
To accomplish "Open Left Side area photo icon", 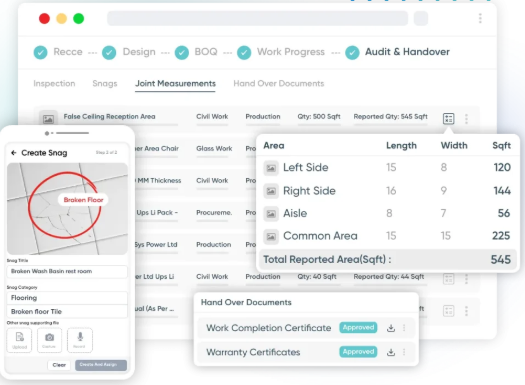I will [271, 168].
